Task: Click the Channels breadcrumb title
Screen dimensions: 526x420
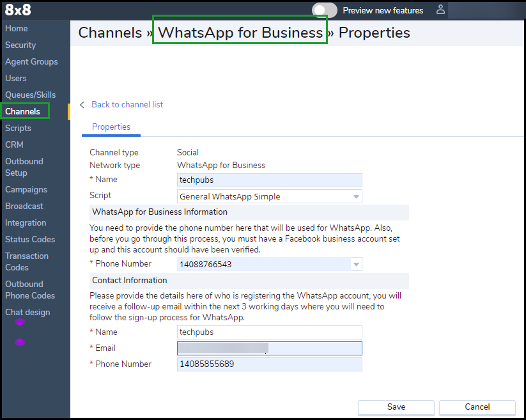Action: (110, 33)
